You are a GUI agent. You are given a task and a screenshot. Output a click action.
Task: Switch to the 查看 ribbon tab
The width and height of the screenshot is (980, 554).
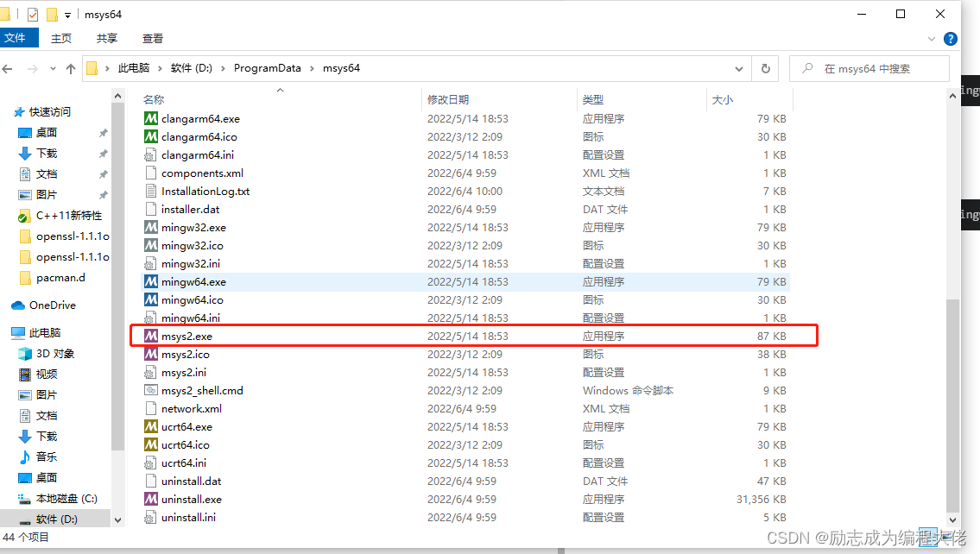click(152, 38)
